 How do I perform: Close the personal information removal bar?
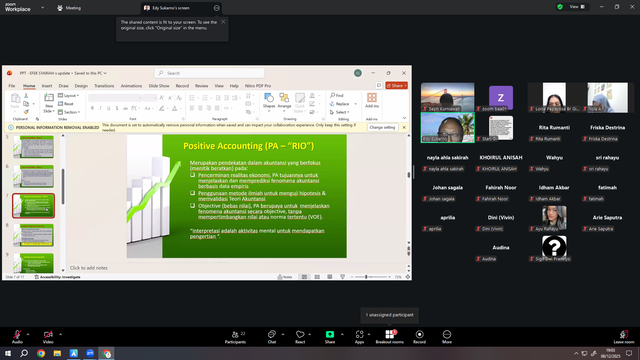point(404,127)
